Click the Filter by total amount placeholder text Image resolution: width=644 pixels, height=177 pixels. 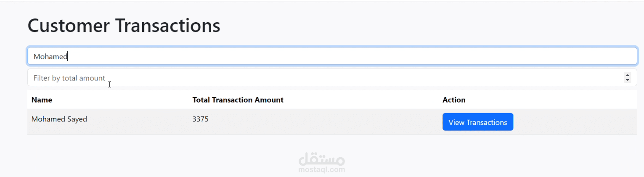tap(69, 78)
